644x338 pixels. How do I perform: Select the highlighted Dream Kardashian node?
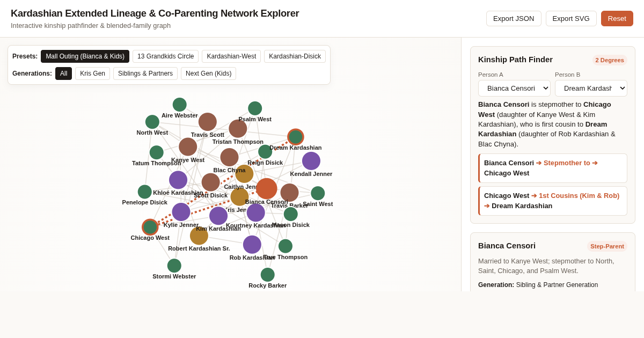click(296, 137)
